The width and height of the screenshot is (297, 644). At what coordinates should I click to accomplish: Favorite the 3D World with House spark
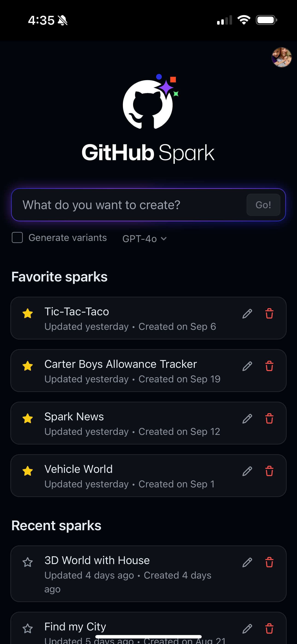(27, 562)
